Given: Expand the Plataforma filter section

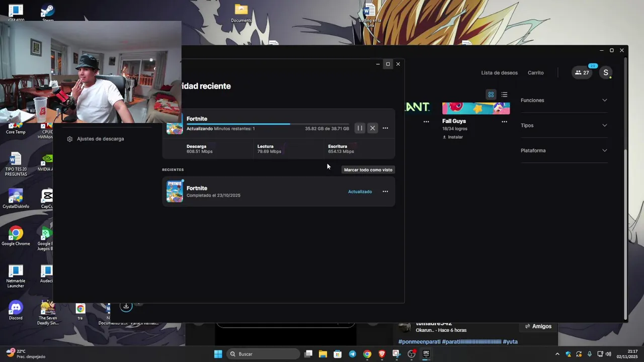Looking at the screenshot, I should (x=563, y=150).
